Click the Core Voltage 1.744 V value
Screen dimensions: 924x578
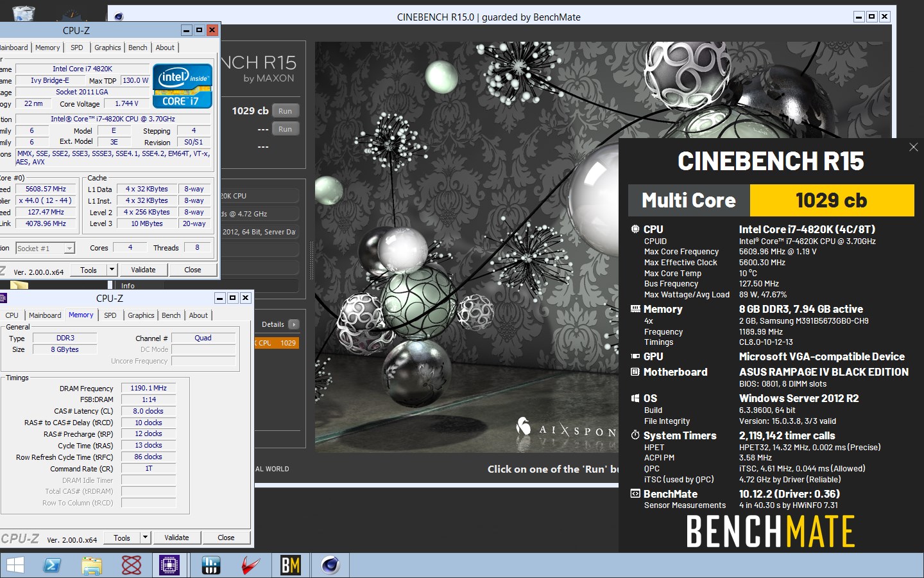pyautogui.click(x=127, y=103)
